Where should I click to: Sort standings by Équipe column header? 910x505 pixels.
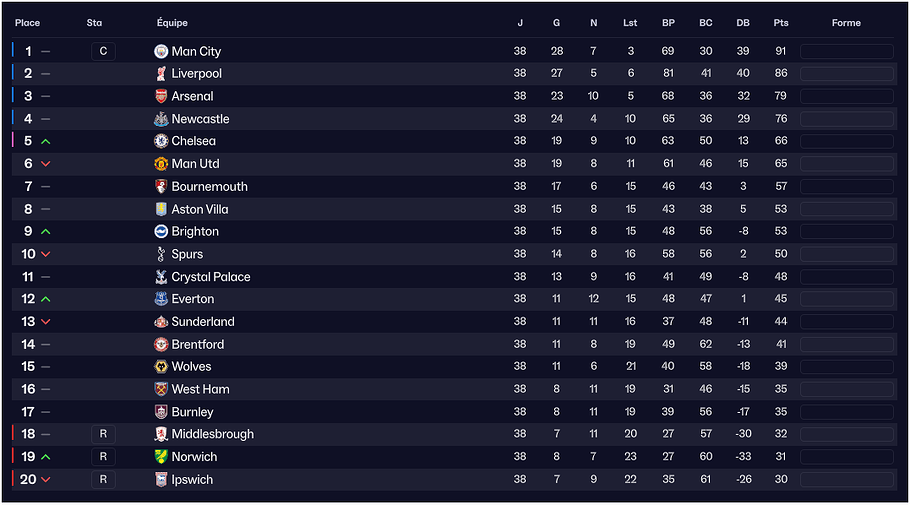(x=172, y=23)
